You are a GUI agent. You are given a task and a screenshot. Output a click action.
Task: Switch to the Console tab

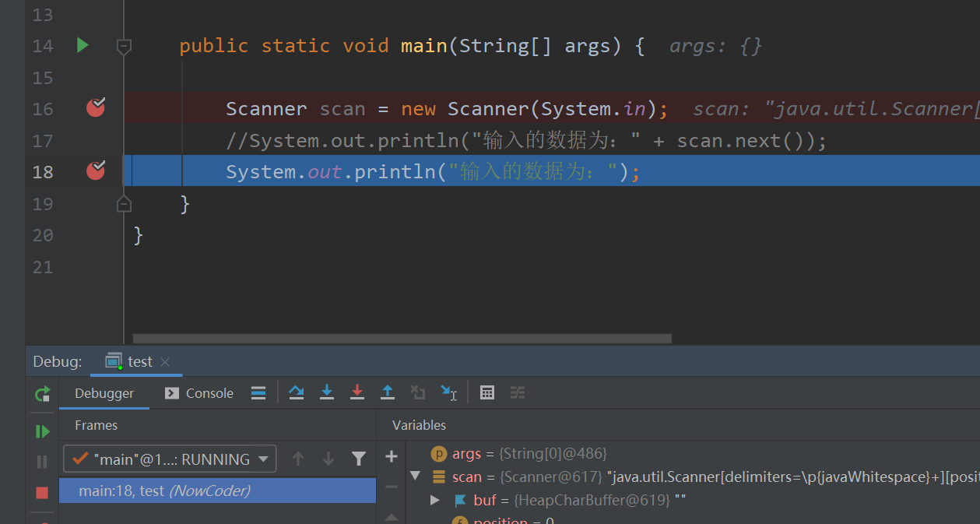(x=199, y=393)
